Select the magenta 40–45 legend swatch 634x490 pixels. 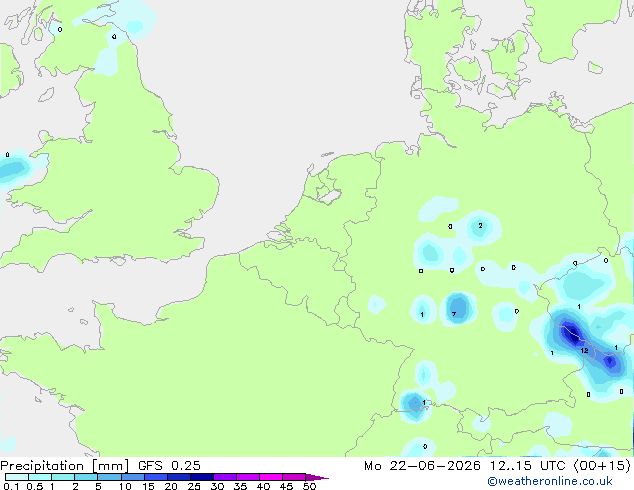271,477
